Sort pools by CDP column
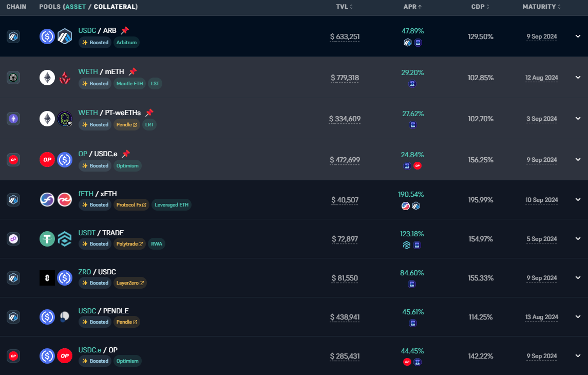Screen dimensions: 588x375 click(480, 7)
